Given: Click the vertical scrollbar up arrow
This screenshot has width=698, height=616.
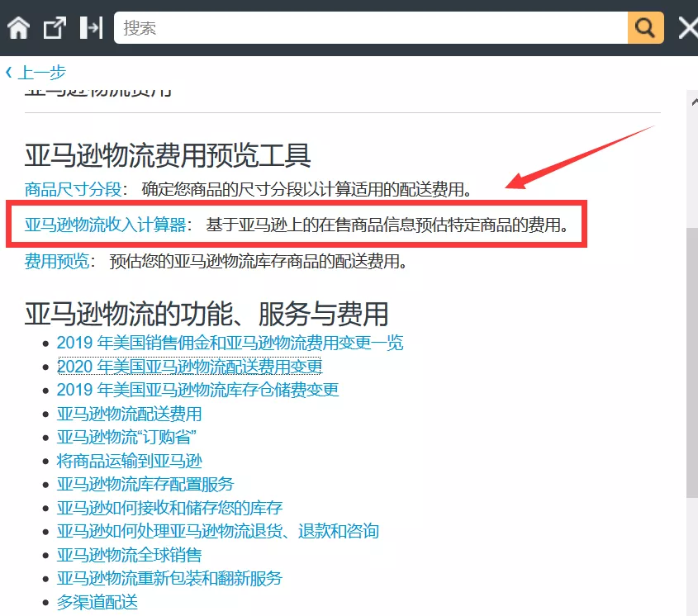Looking at the screenshot, I should click(x=692, y=100).
